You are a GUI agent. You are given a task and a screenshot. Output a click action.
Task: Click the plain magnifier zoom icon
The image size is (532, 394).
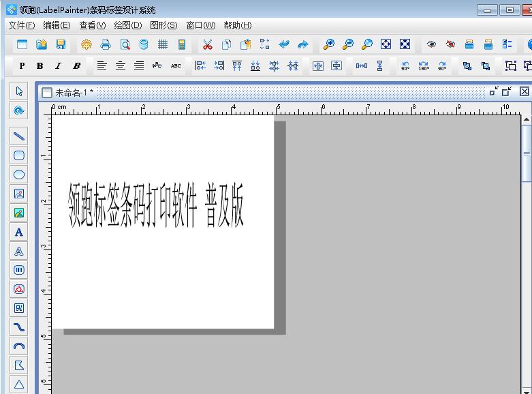coord(366,44)
